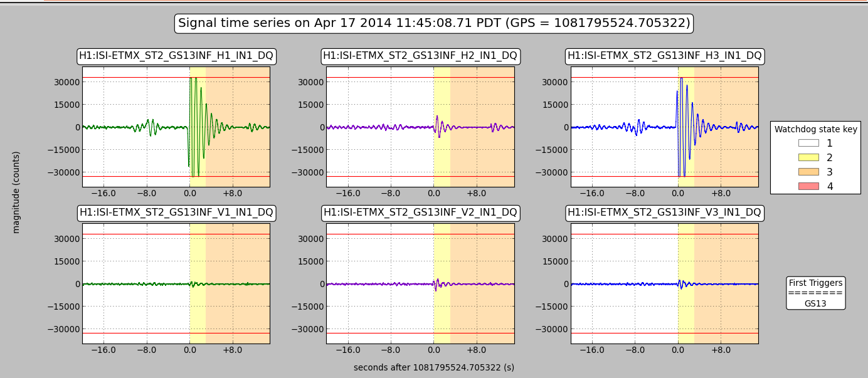Click the '−8.0' x-tick label under the H1 plot
Screen dimensions: 868x378
[146, 194]
